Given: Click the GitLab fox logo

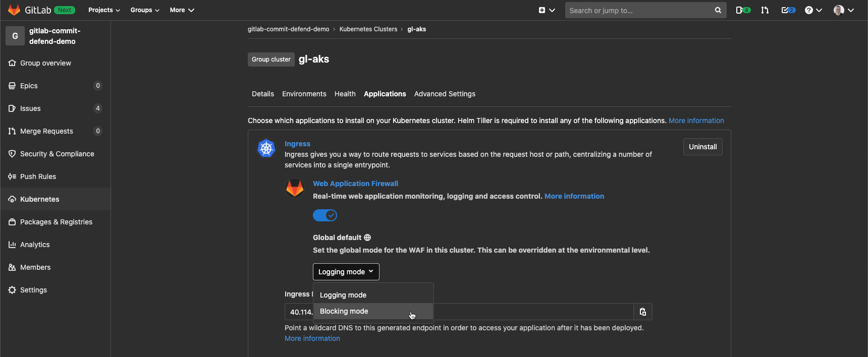Looking at the screenshot, I should tap(14, 10).
